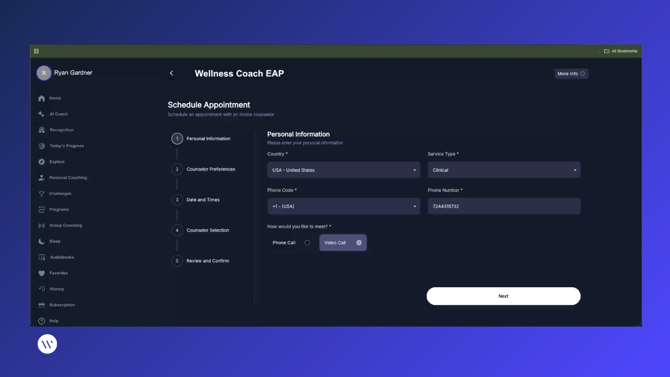
Task: Open the Country dropdown
Action: (x=344, y=170)
